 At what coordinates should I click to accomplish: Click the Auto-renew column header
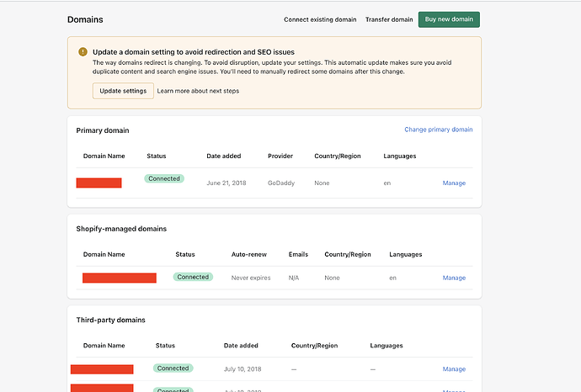(249, 254)
